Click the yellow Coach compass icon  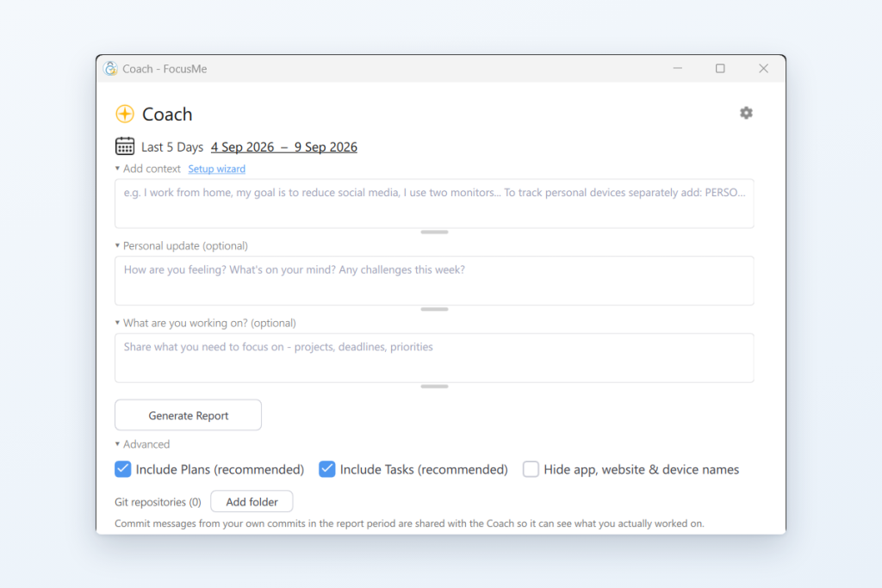(125, 114)
